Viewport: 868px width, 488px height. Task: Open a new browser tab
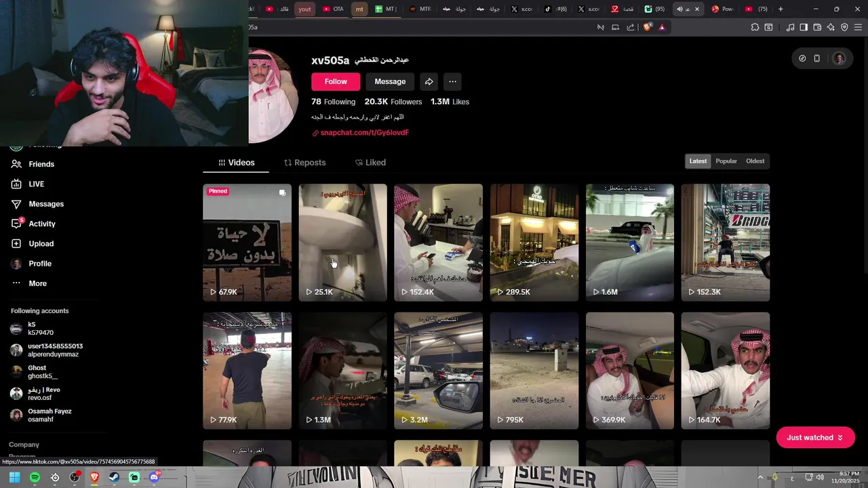(x=781, y=9)
